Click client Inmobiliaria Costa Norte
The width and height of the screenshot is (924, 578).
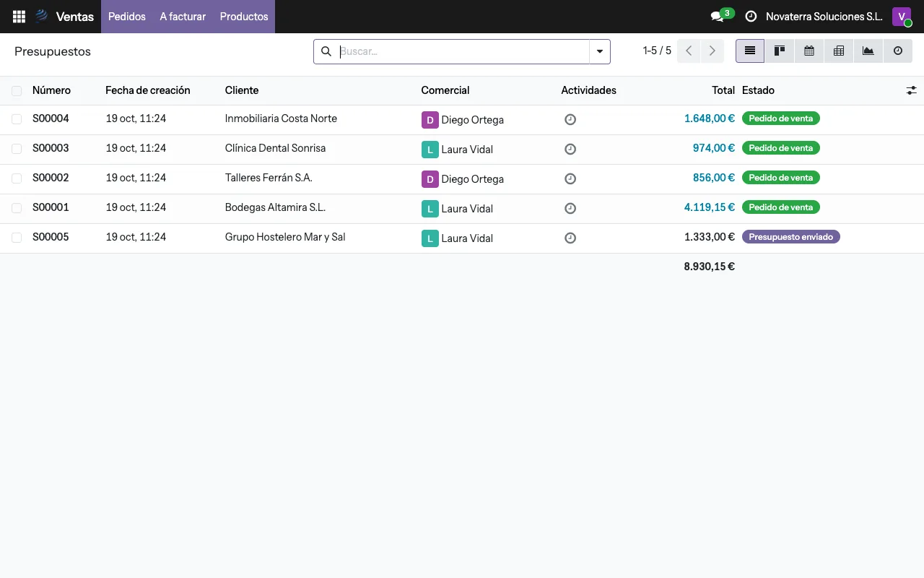(281, 118)
